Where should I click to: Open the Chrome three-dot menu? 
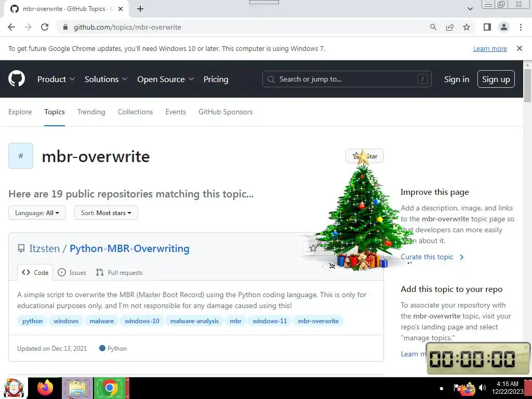coord(521,27)
